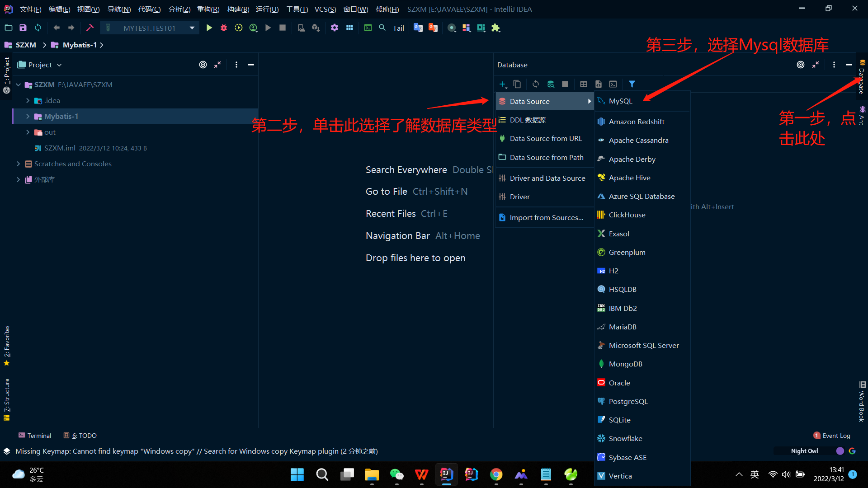The height and width of the screenshot is (488, 868).
Task: Click the locate target icon in Project panel
Action: point(203,65)
